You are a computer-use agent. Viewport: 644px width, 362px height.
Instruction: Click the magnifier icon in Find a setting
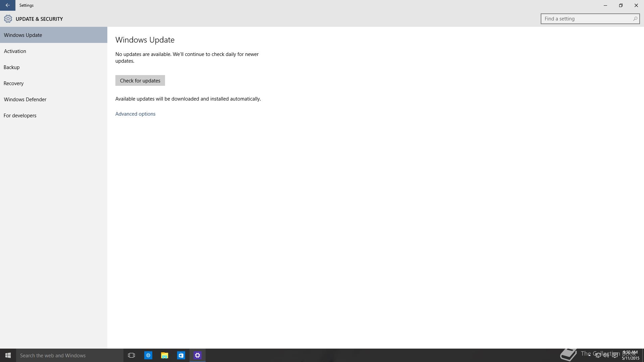[x=635, y=19]
